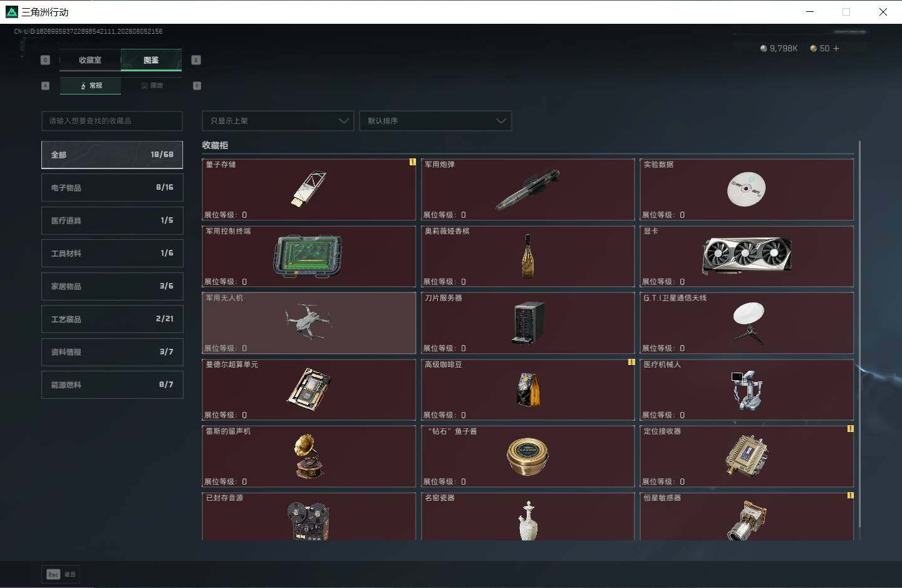The width and height of the screenshot is (902, 588).
Task: Click the 三角洲行动 app logo icon
Action: pos(11,12)
